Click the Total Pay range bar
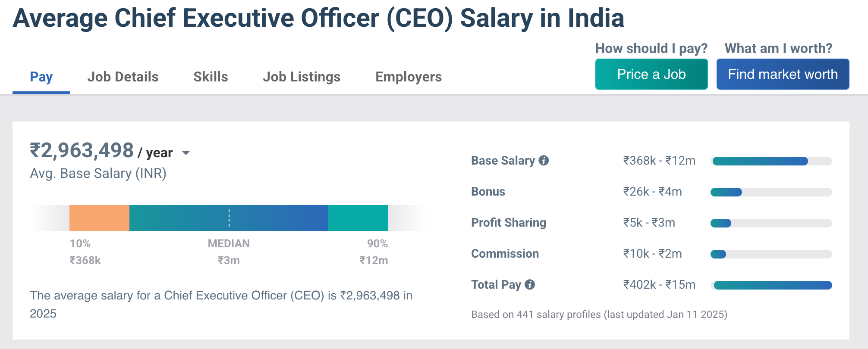The image size is (868, 349). (771, 285)
